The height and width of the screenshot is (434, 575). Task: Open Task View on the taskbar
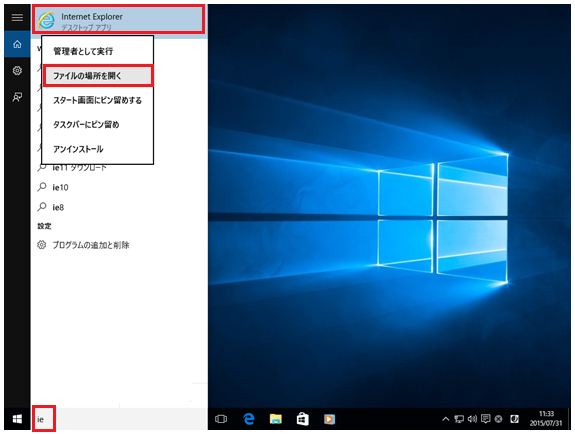[x=221, y=419]
